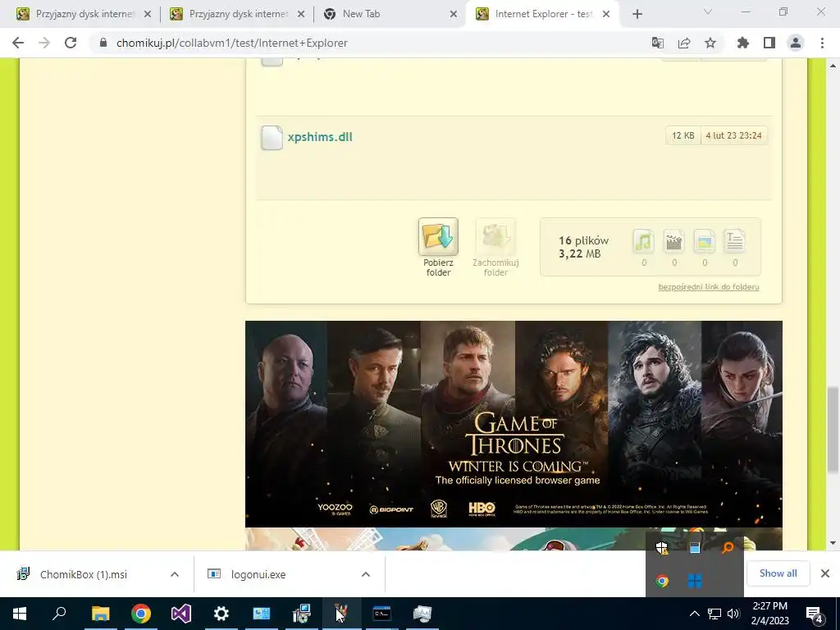Open the notification center icon
Viewport: 840px width, 630px height.
coord(815,614)
